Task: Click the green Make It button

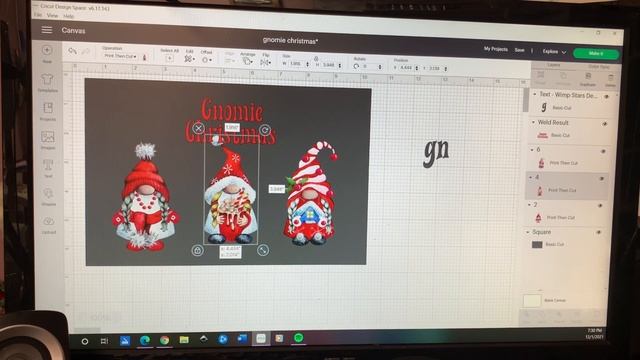Action: pos(596,53)
